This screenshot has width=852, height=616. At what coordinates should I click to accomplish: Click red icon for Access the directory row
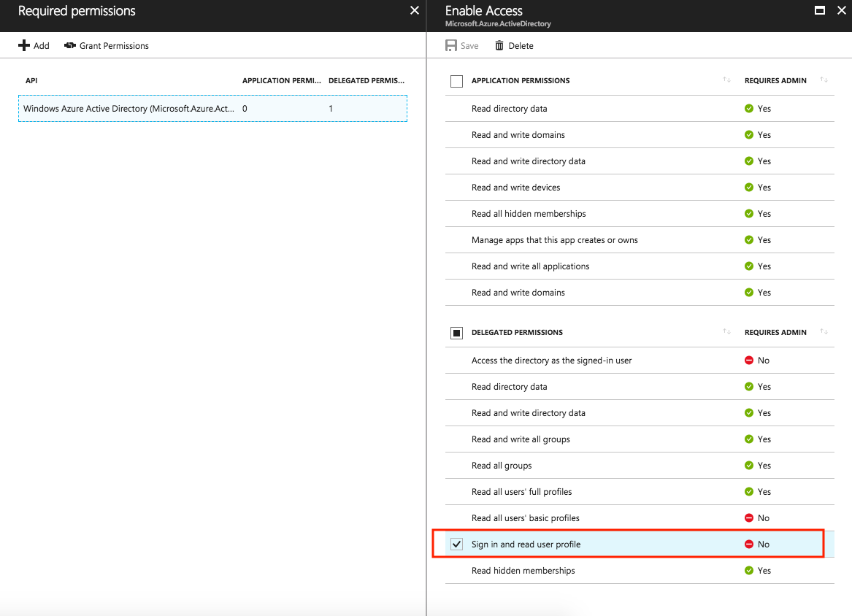pyautogui.click(x=748, y=361)
